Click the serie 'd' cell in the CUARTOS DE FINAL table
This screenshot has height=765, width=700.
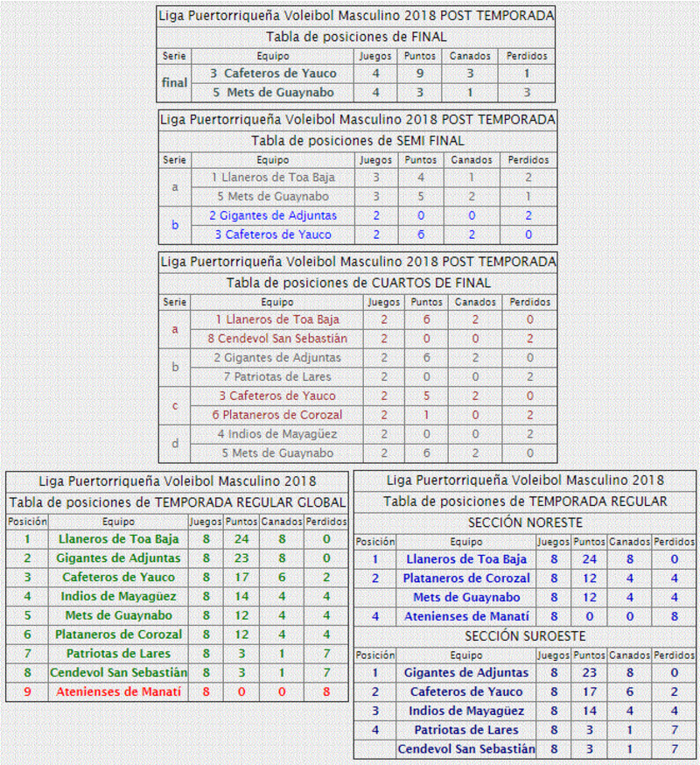click(175, 444)
